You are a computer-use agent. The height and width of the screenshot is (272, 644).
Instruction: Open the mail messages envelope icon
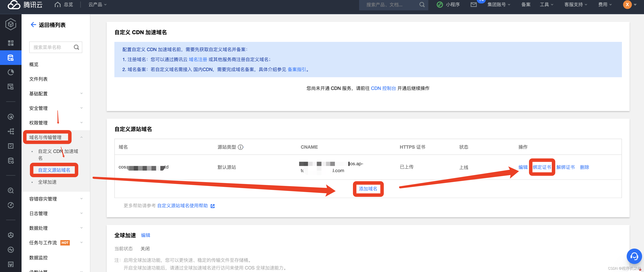click(x=473, y=5)
